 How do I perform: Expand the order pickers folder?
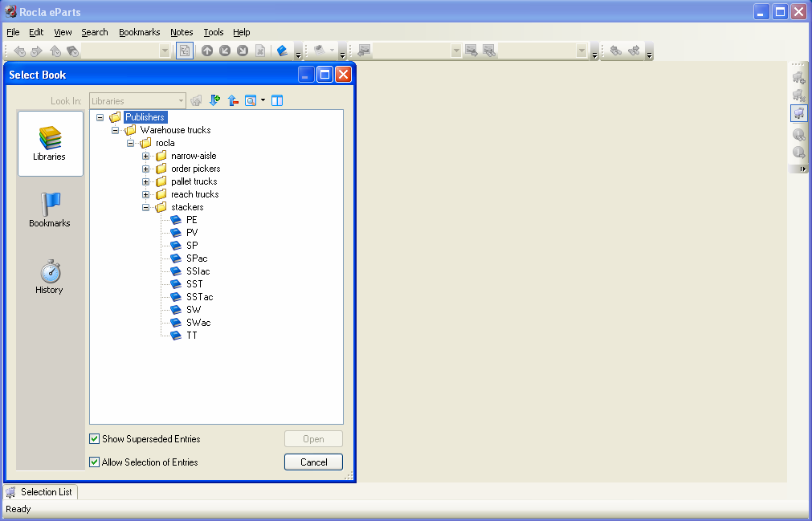pos(145,169)
